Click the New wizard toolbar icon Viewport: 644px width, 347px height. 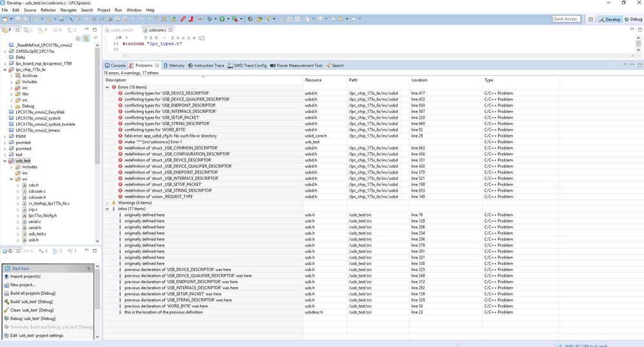click(x=5, y=19)
